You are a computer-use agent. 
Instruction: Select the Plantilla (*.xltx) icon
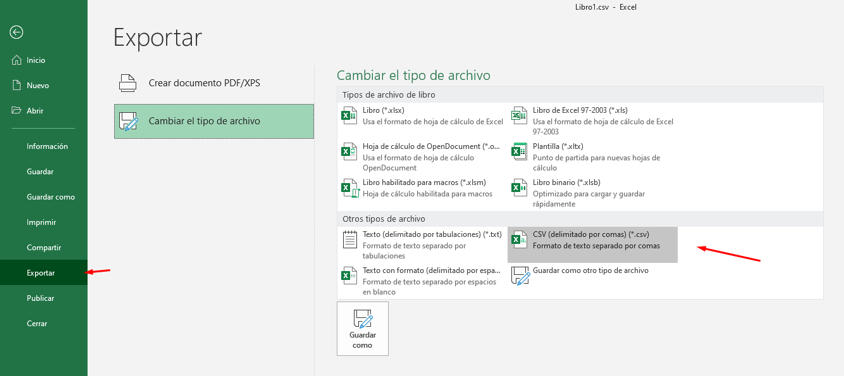point(518,152)
